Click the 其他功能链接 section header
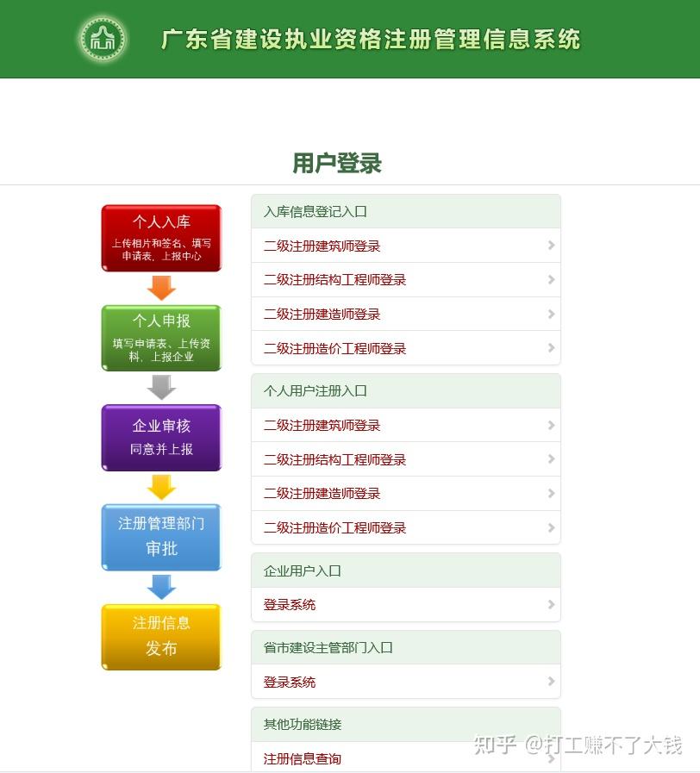Screen dimensions: 700x773 pyautogui.click(x=405, y=724)
